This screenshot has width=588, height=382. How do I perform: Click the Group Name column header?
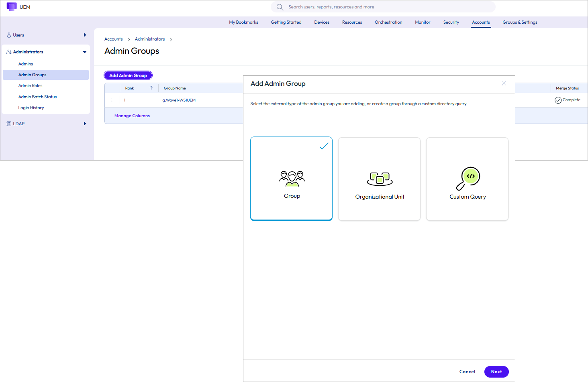click(175, 88)
